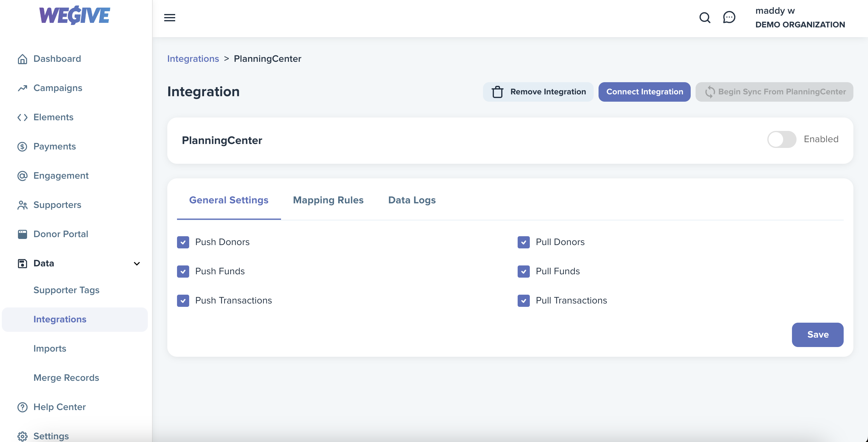Uncheck the Push Funds checkbox
This screenshot has height=442, width=868.
pos(183,272)
